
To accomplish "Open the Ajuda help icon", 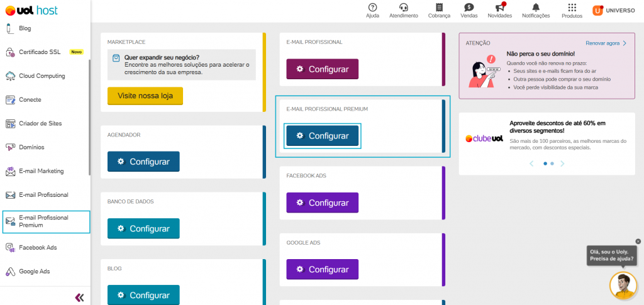I will [372, 8].
